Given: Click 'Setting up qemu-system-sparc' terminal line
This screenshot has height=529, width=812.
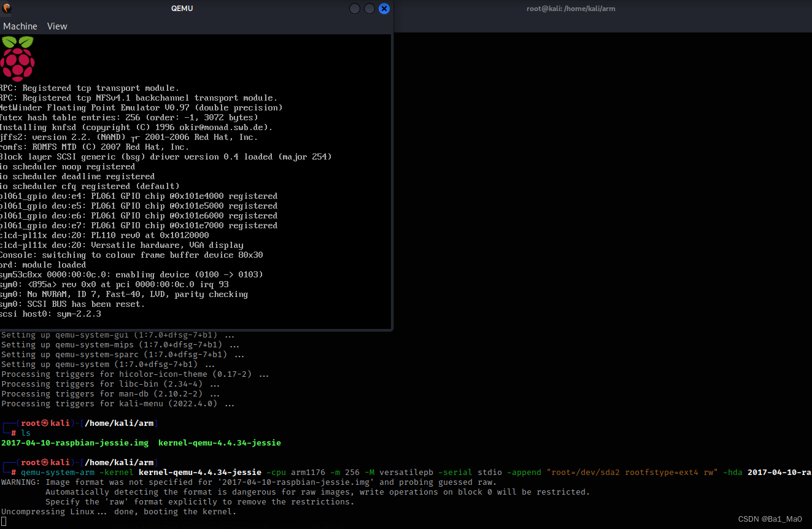Looking at the screenshot, I should (123, 355).
